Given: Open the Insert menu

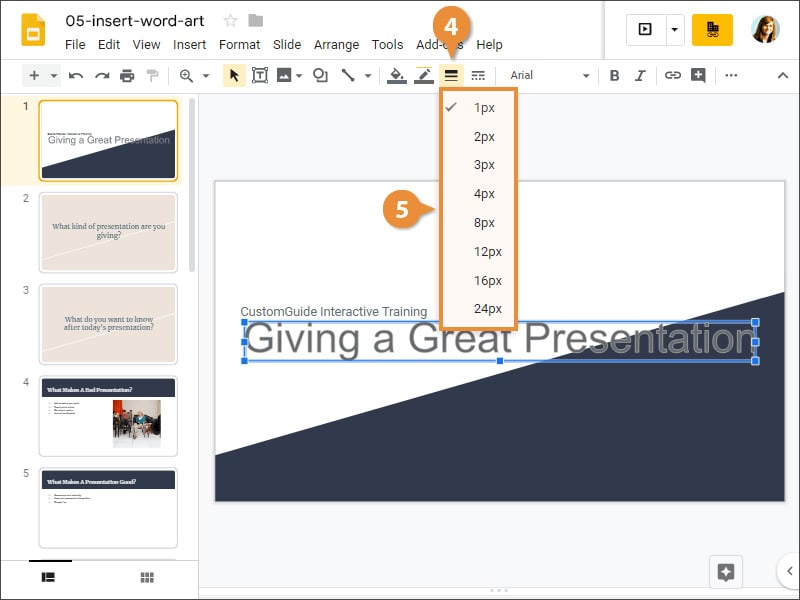Looking at the screenshot, I should coord(189,45).
